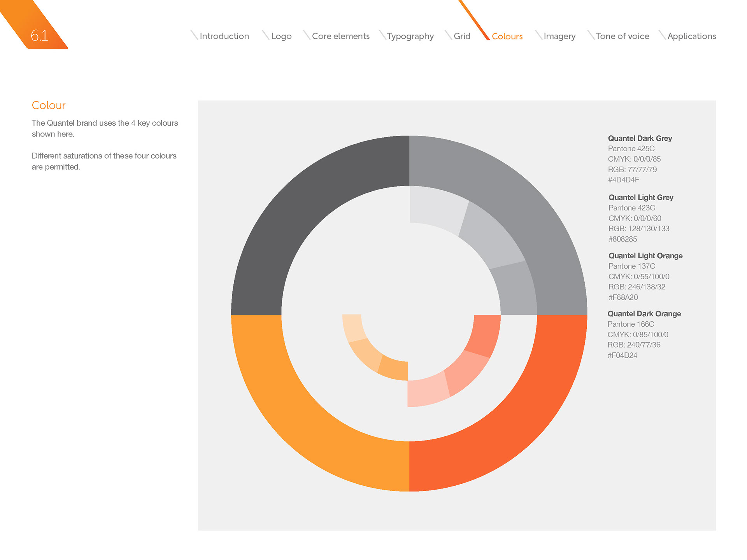Click 'RGB: 77/77/79' value
Screen dimensions: 747x560
632,170
